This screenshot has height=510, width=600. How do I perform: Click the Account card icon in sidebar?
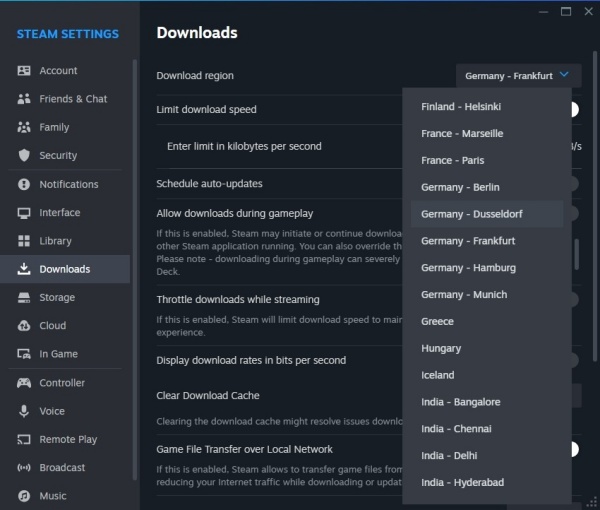24,71
